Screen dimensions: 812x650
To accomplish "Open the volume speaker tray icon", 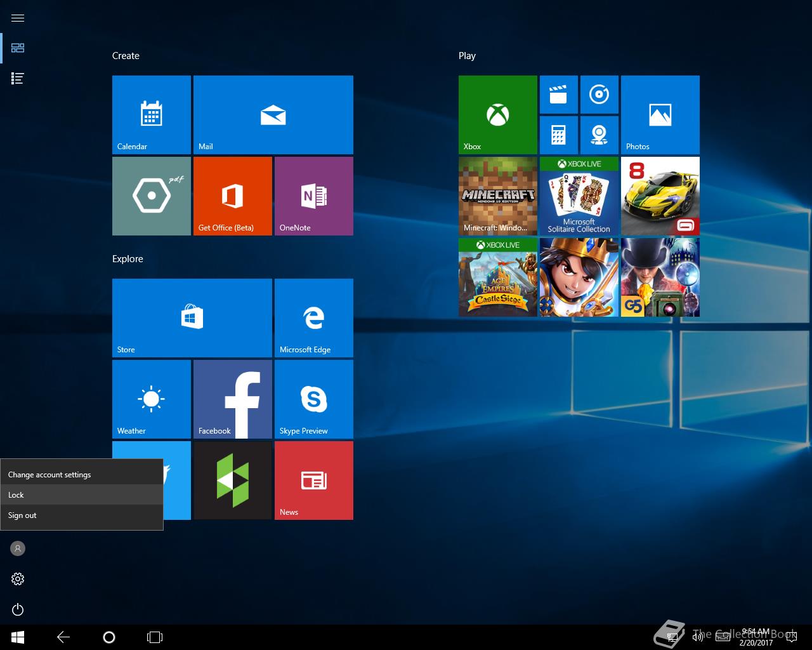I will coord(698,637).
